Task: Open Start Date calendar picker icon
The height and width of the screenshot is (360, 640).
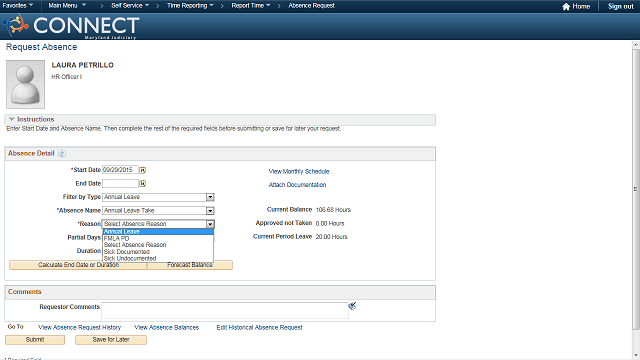Action: point(142,170)
